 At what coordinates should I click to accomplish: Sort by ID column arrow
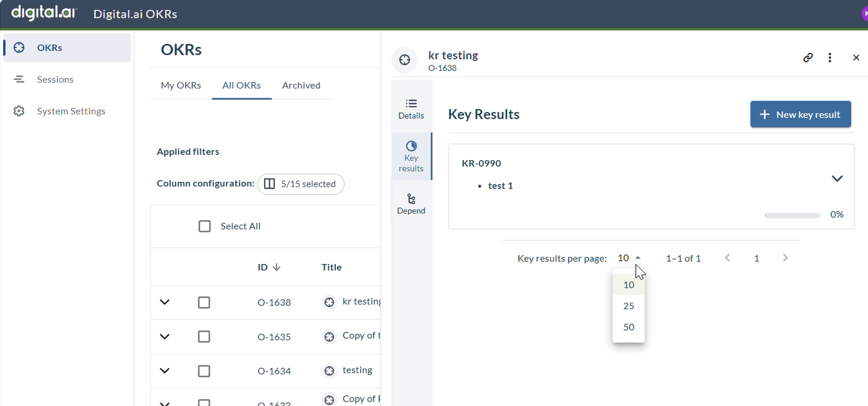point(277,267)
